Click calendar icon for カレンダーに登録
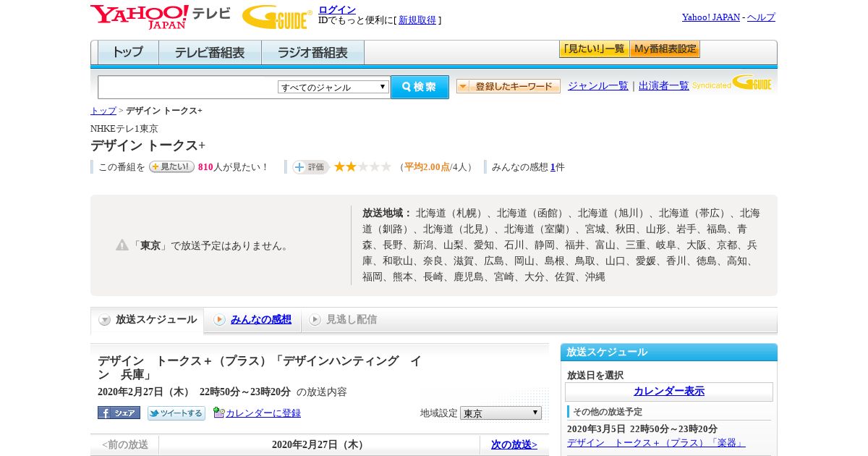Viewport: 868px width, 456px height. pos(218,413)
